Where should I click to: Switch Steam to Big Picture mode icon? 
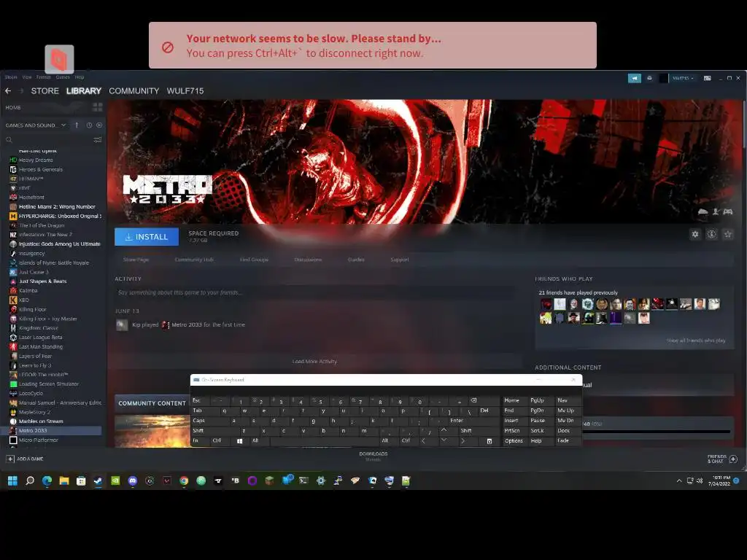[708, 78]
